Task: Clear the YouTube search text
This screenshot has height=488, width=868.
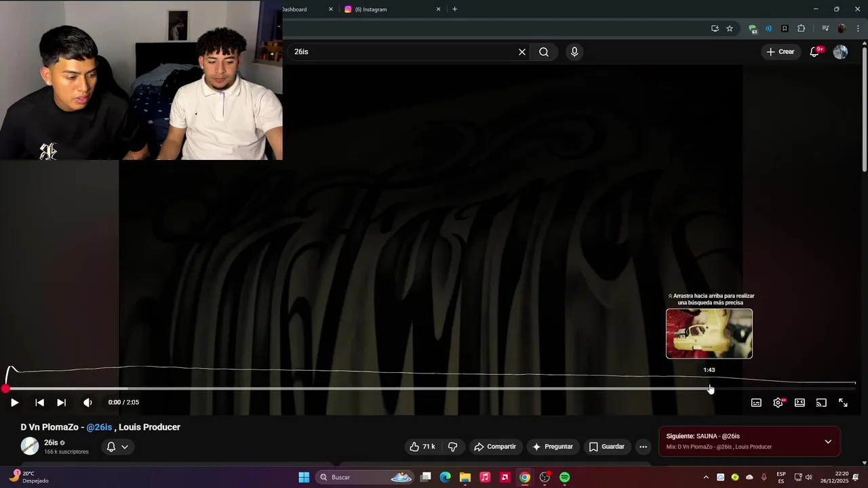Action: (522, 52)
